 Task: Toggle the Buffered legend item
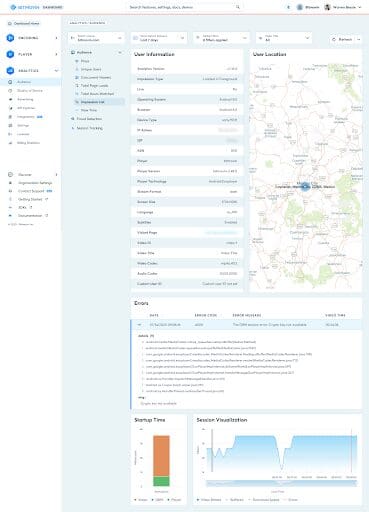(235, 500)
